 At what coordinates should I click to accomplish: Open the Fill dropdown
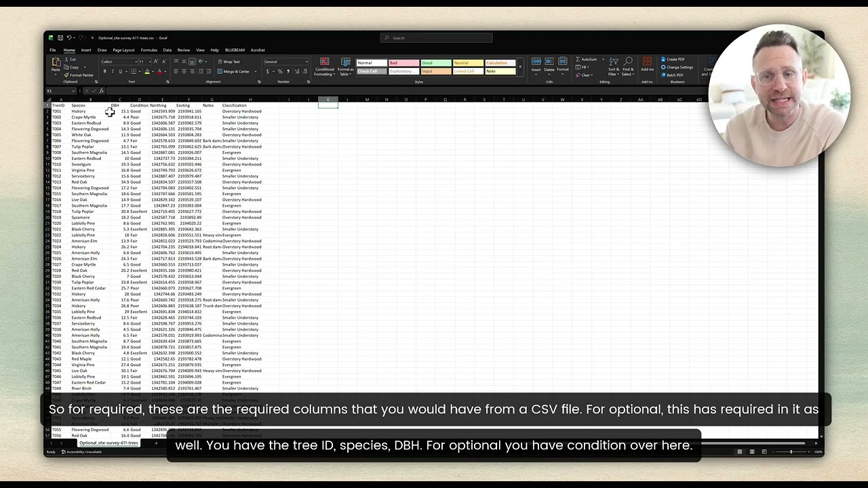pyautogui.click(x=582, y=67)
